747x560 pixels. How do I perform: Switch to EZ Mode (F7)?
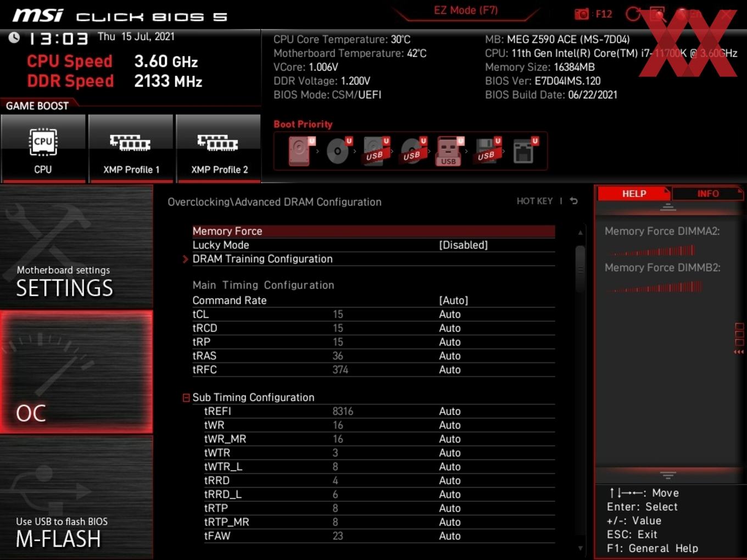(466, 10)
